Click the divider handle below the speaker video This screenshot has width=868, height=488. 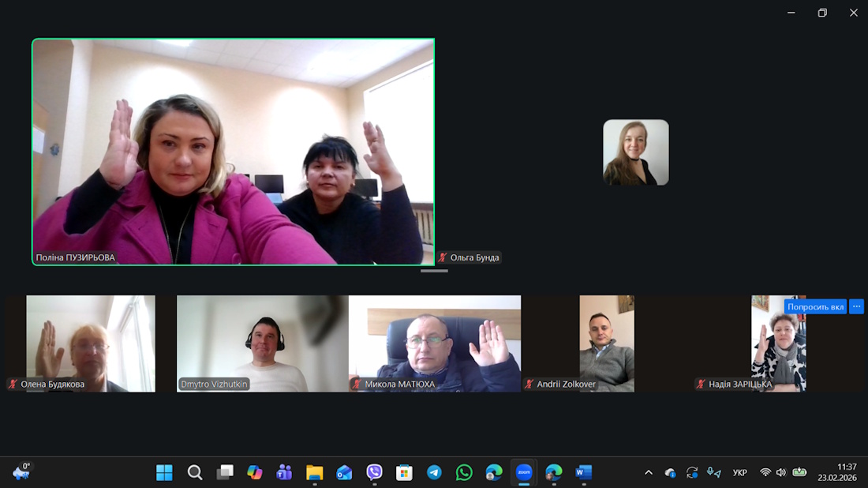tap(434, 271)
